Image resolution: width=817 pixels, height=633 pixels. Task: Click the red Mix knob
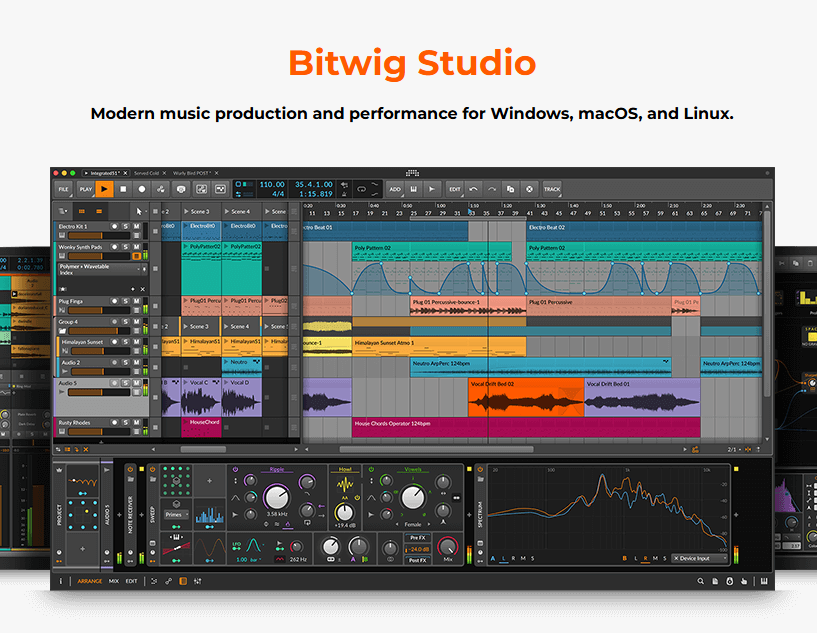448,545
